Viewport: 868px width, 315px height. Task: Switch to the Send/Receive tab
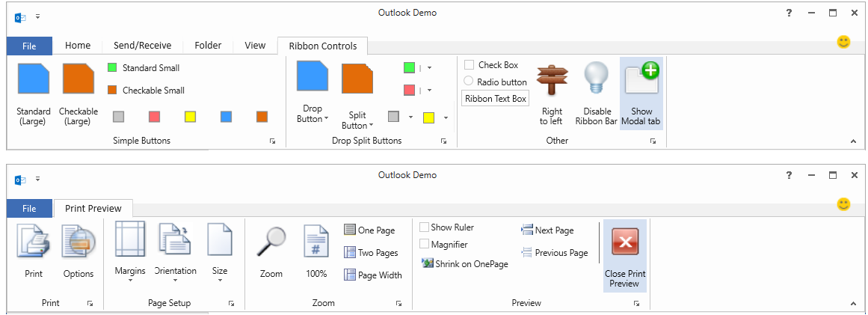click(x=143, y=46)
